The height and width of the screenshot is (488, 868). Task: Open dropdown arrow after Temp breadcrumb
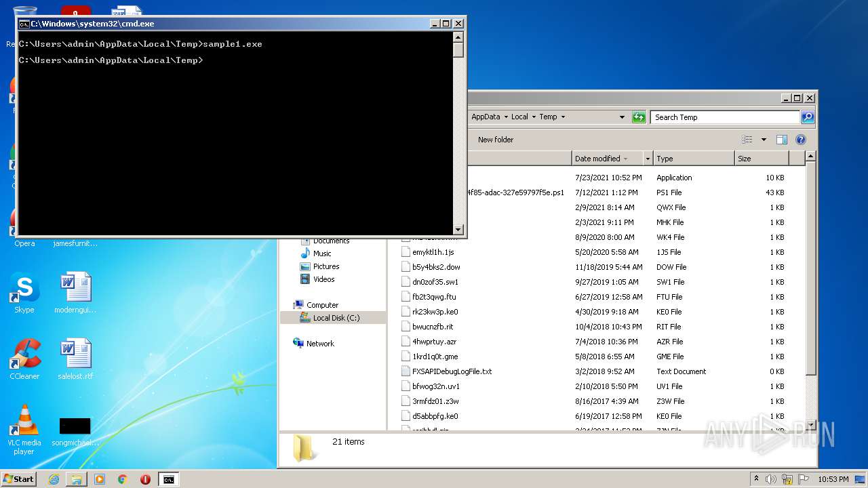563,117
